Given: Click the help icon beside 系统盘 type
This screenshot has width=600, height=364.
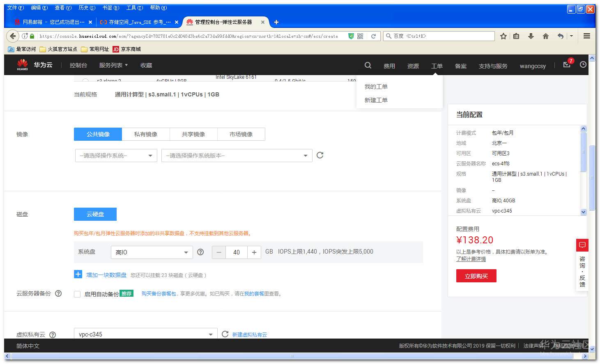Looking at the screenshot, I should point(200,252).
